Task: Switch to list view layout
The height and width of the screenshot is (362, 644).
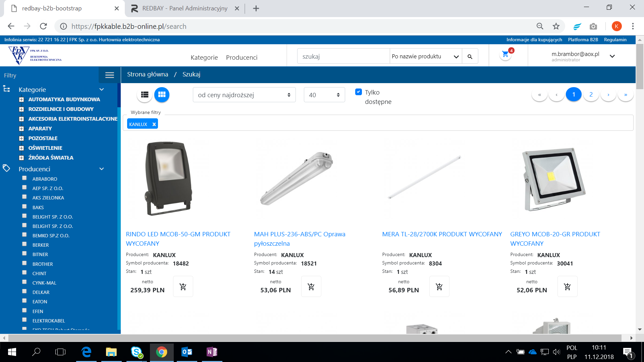Action: pyautogui.click(x=145, y=95)
